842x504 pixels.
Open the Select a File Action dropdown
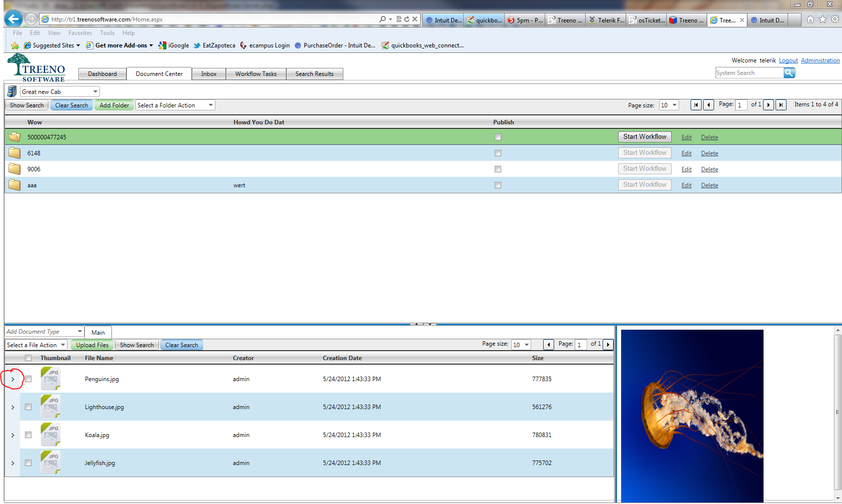click(36, 345)
